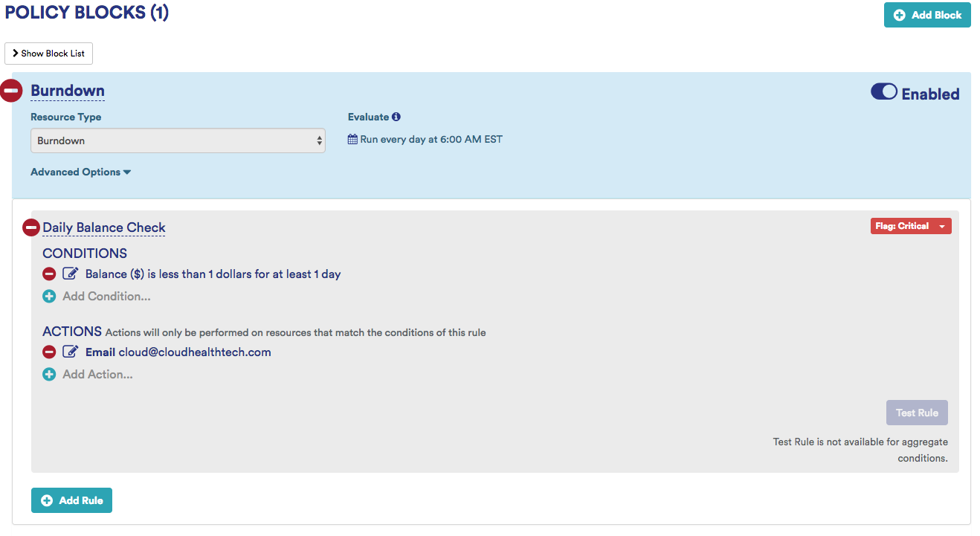Screen dimensions: 980x536
Task: Edit the Email action pencil icon
Action: point(70,352)
